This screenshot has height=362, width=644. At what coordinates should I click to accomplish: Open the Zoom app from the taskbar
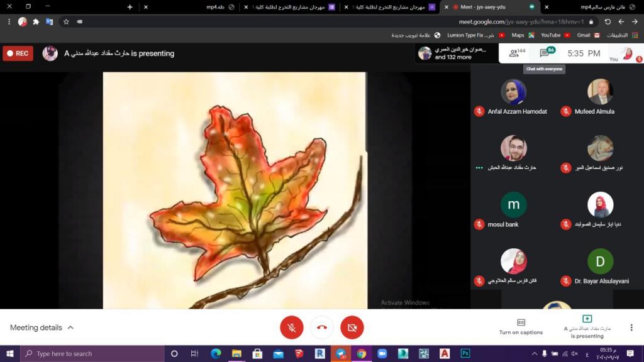coord(382,353)
